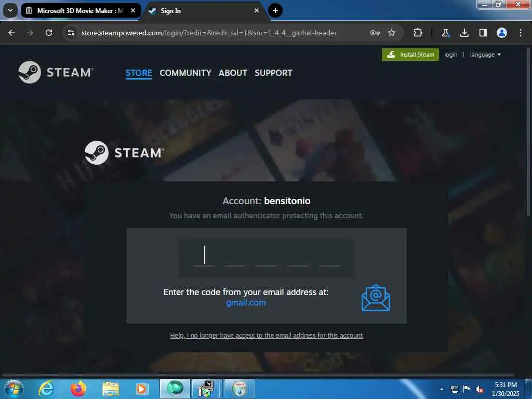Open Chrome Labs flask icon
The width and height of the screenshot is (532, 399).
pyautogui.click(x=445, y=33)
